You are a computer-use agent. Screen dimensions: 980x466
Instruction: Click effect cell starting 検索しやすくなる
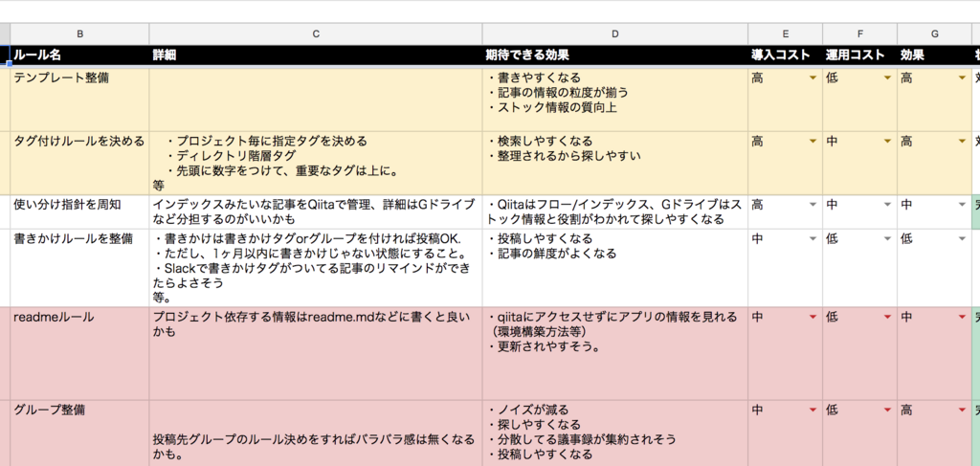point(615,163)
